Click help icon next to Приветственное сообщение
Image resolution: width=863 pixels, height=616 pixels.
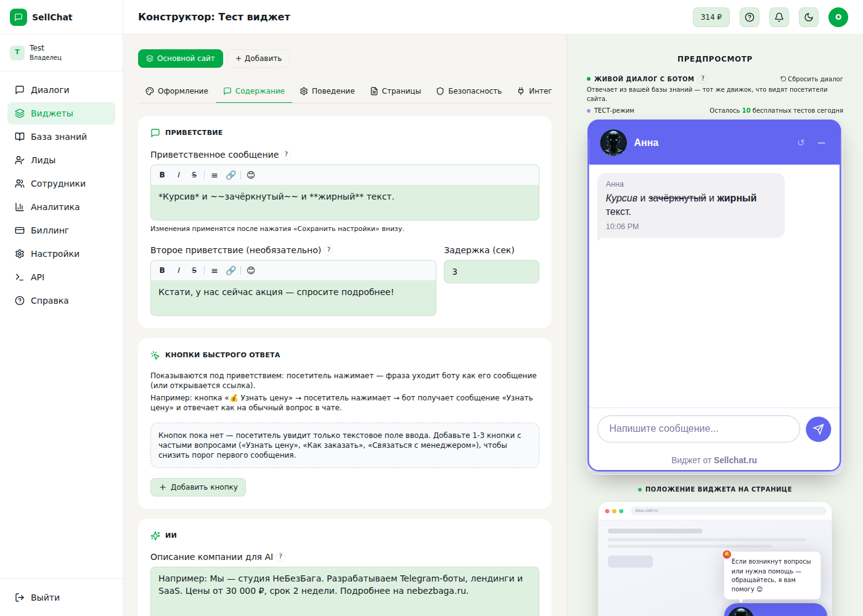click(x=286, y=155)
